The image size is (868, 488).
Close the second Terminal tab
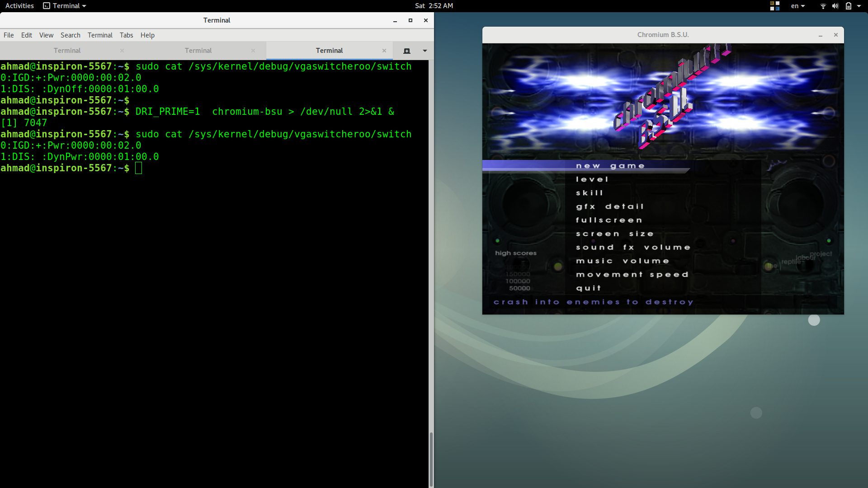click(x=253, y=51)
